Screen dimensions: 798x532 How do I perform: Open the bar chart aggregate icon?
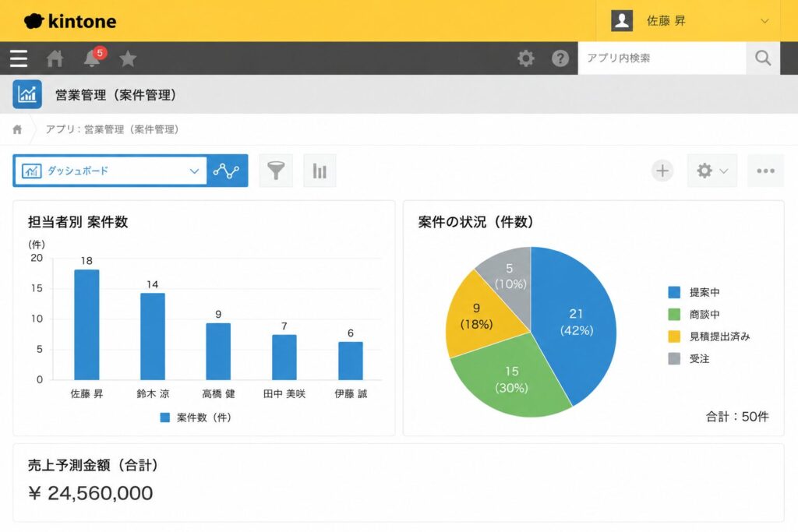point(320,171)
